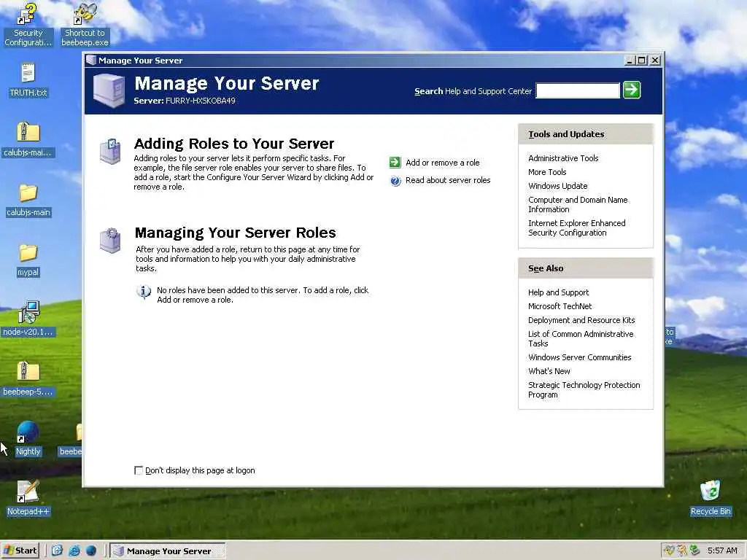Click the taskbar clock showing 5:57 AM

tap(722, 551)
